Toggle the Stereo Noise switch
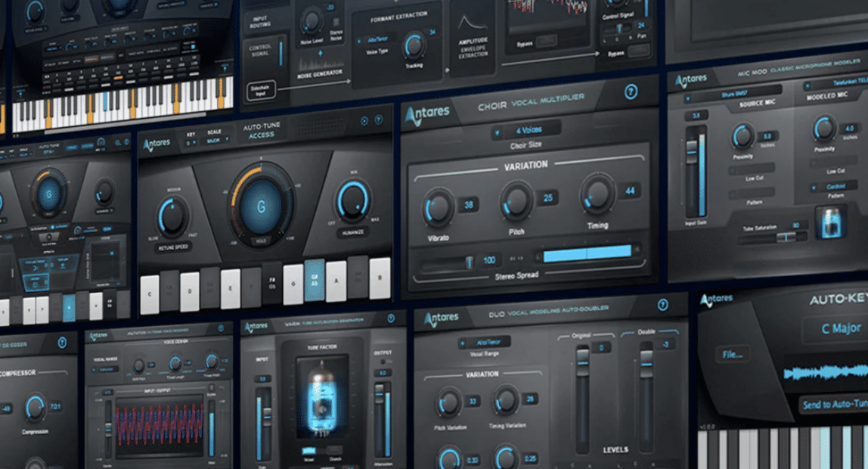Viewport: 868px width, 469px height. pyautogui.click(x=336, y=23)
